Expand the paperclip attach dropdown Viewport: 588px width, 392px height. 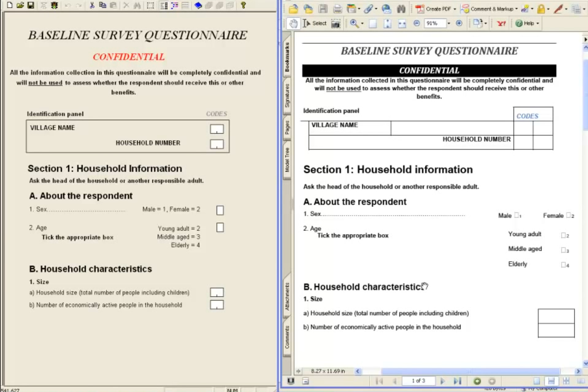pos(376,9)
